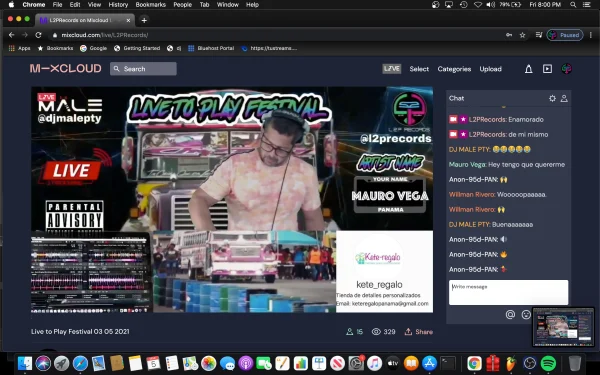Image resolution: width=600 pixels, height=375 pixels.
Task: Click Willman Rivero Wooooopaaaaa chat message
Action: pos(498,194)
